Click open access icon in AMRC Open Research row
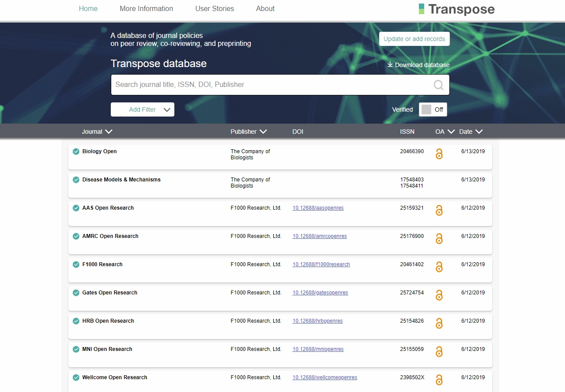The height and width of the screenshot is (392, 565). point(439,239)
